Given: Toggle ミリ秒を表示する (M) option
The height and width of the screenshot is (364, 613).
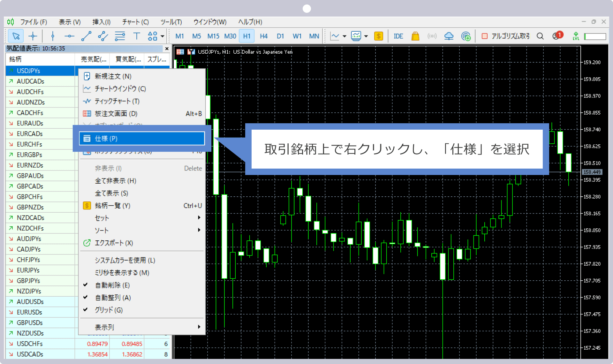Looking at the screenshot, I should point(142,273).
